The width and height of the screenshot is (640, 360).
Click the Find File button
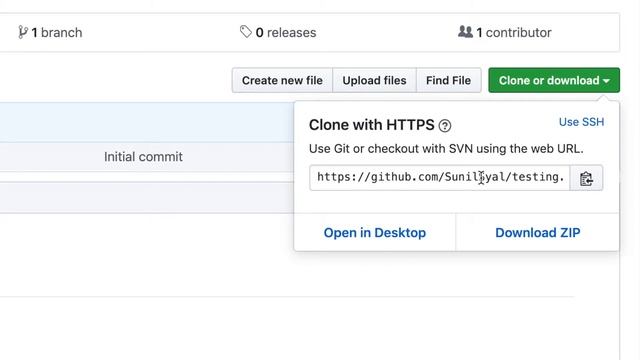point(449,80)
